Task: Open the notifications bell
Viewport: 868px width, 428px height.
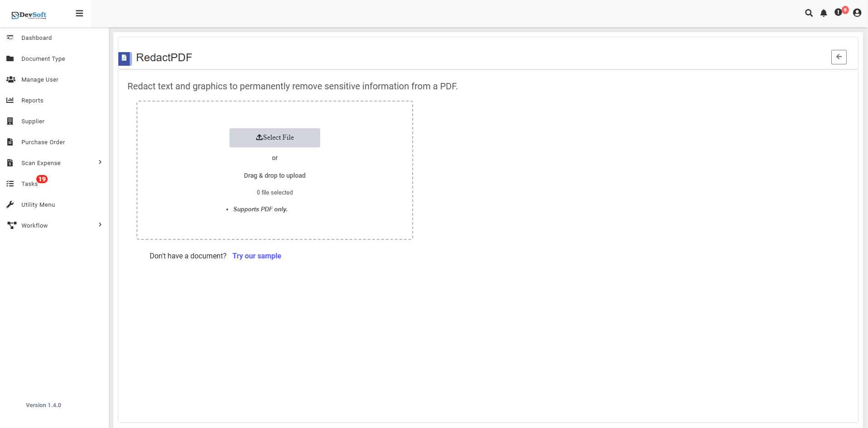Action: click(823, 13)
